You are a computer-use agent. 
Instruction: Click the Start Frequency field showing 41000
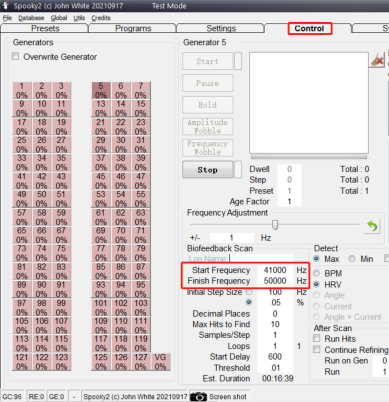[275, 270]
